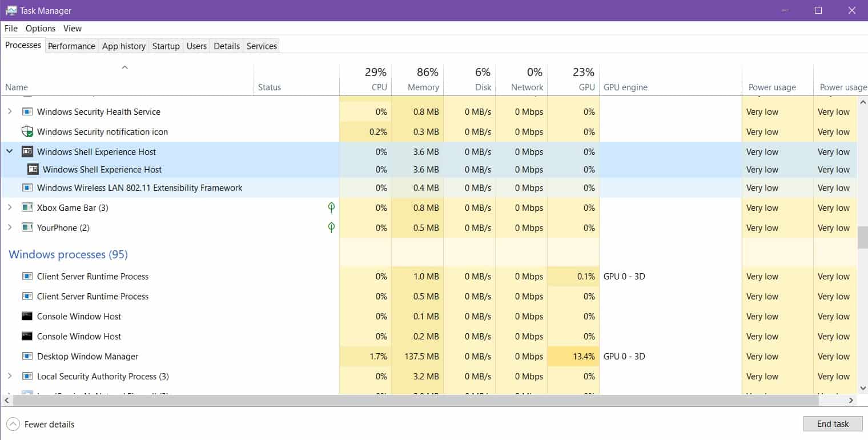
Task: Sort by the Network column header
Action: click(521, 79)
